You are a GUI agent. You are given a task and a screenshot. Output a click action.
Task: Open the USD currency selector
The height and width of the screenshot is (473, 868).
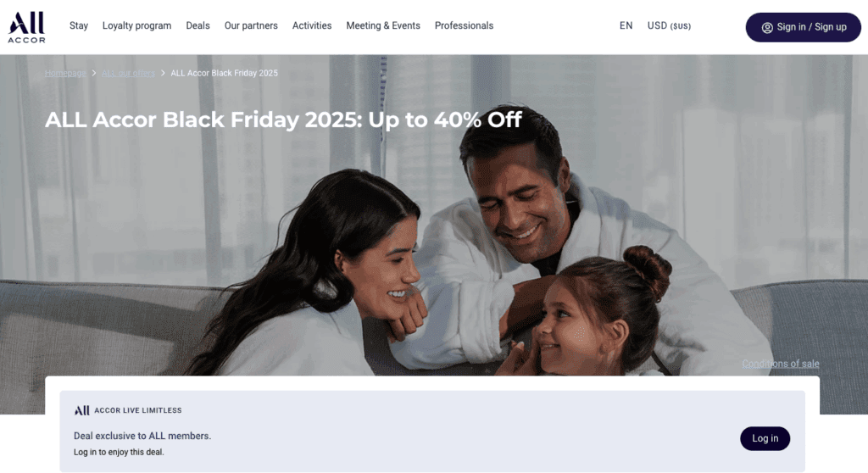(x=670, y=26)
